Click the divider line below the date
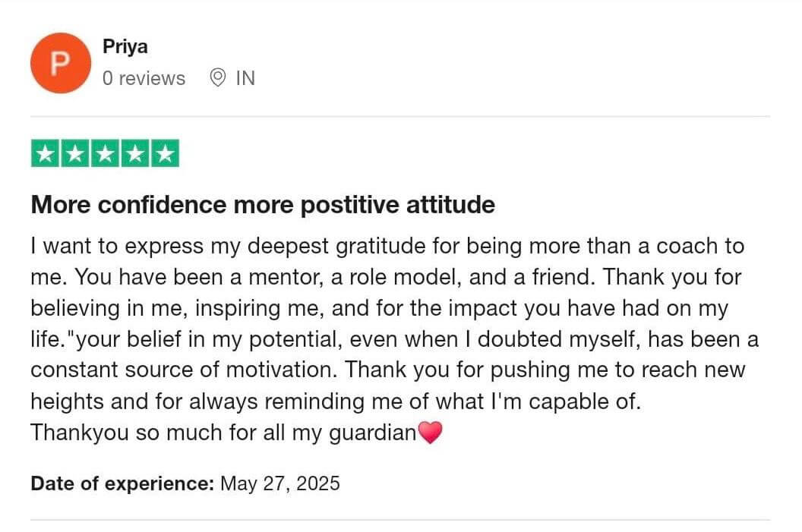Screen dimensions: 802x532 click(400, 521)
